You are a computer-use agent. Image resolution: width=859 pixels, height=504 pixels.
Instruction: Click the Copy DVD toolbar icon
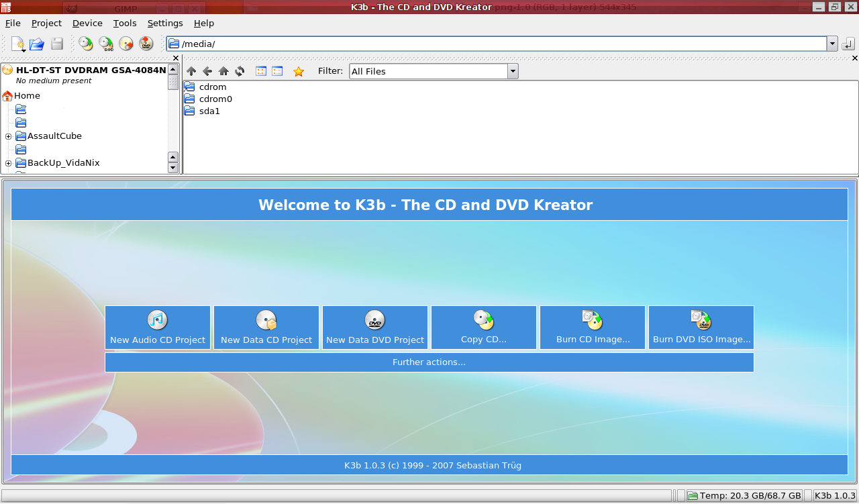(106, 44)
